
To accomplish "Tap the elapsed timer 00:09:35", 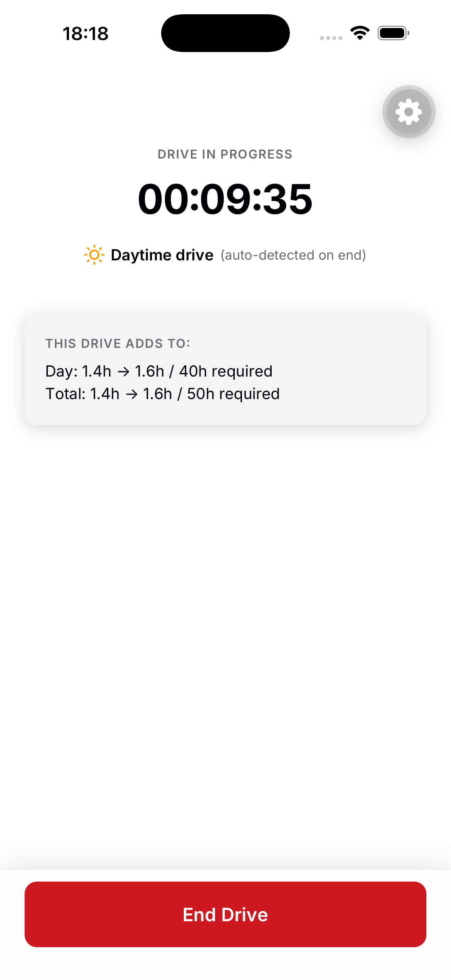I will tap(225, 199).
